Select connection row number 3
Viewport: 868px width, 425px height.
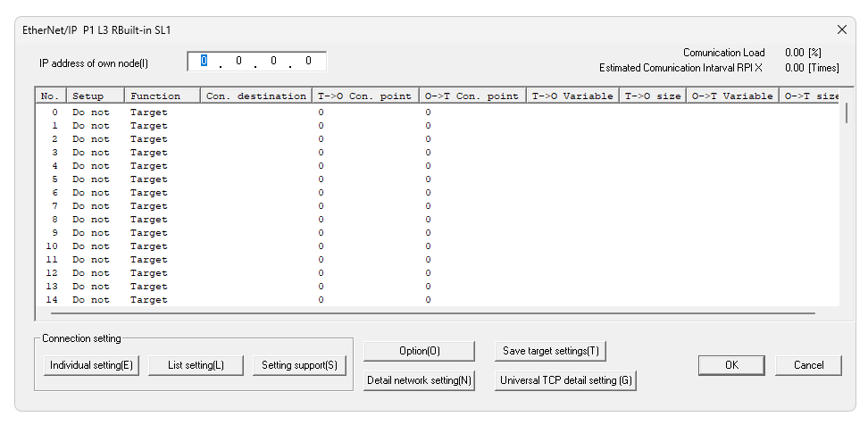coord(438,153)
